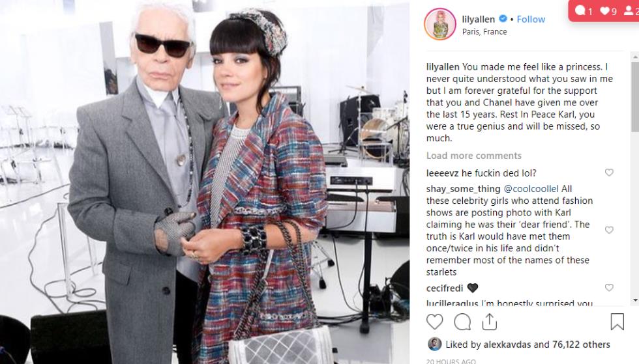Open likes notification heart in red badge

tap(608, 10)
